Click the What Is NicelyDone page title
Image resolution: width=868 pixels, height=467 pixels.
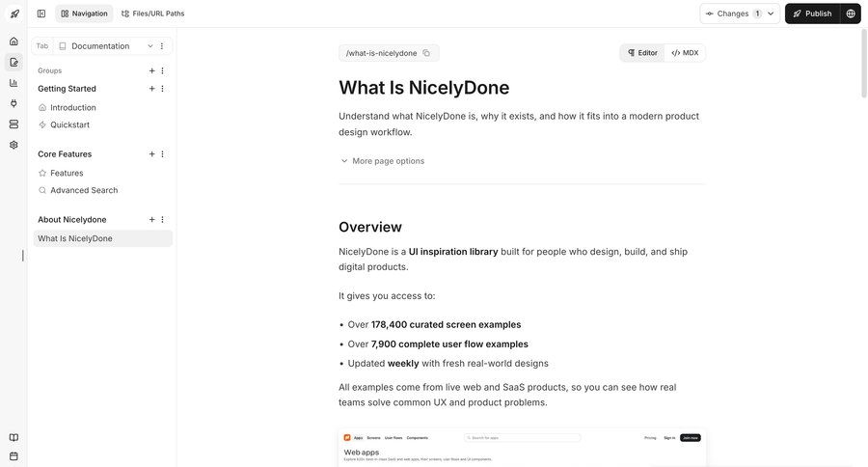(423, 88)
